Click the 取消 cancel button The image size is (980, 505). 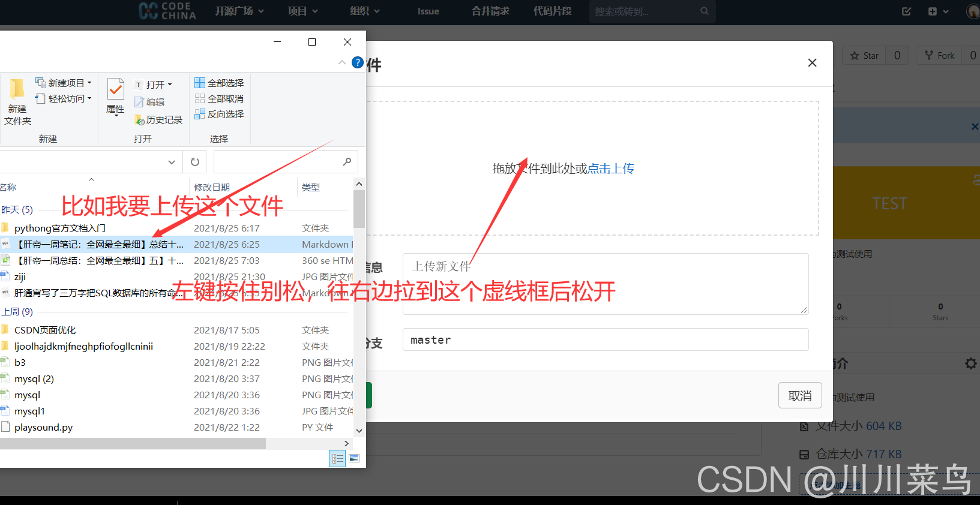[800, 396]
